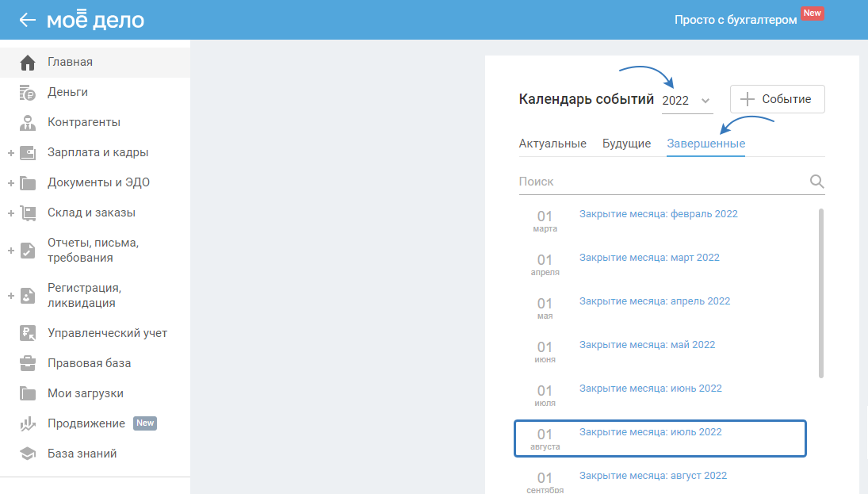Click the Правовая база briefcase icon
868x494 pixels.
coord(28,363)
